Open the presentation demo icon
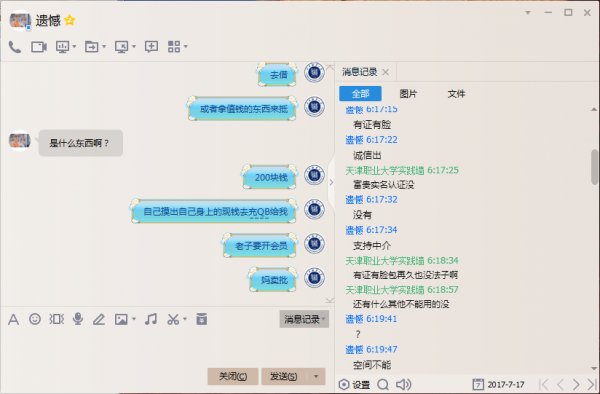 (62, 47)
